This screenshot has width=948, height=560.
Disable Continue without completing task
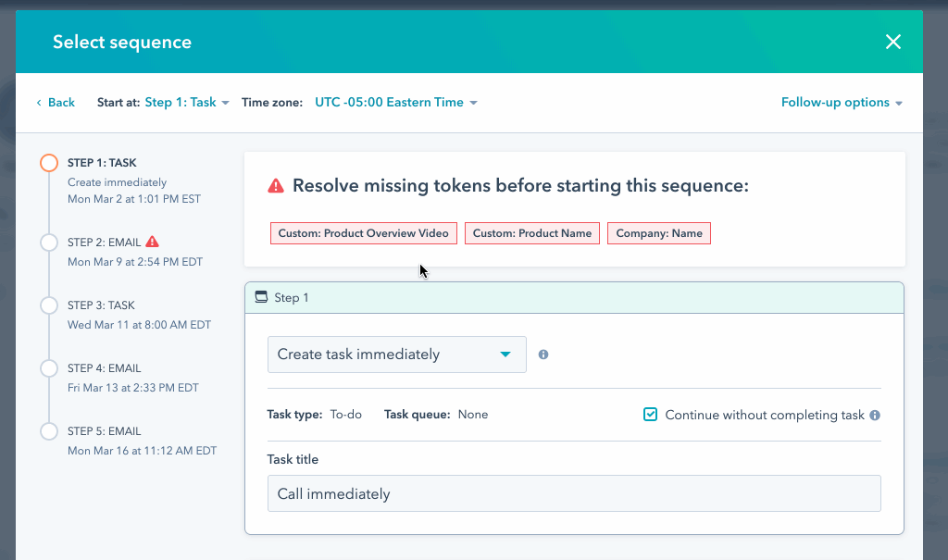pos(650,415)
